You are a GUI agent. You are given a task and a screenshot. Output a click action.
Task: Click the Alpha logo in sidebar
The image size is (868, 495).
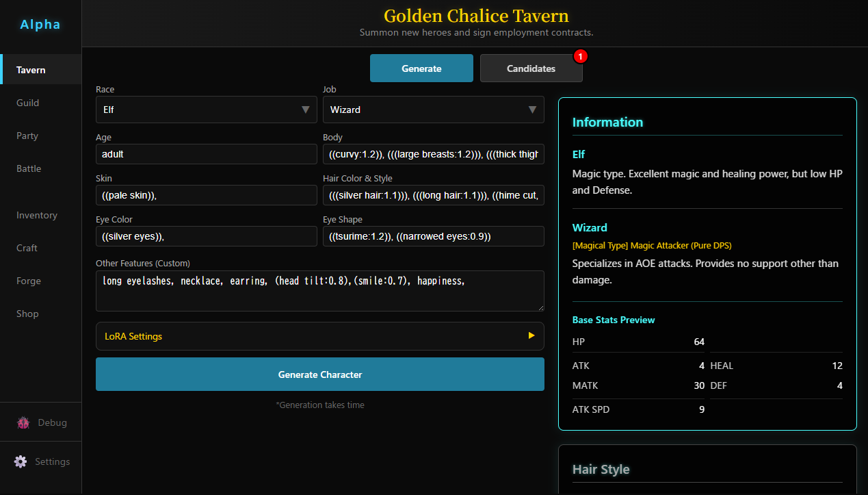[x=40, y=25]
